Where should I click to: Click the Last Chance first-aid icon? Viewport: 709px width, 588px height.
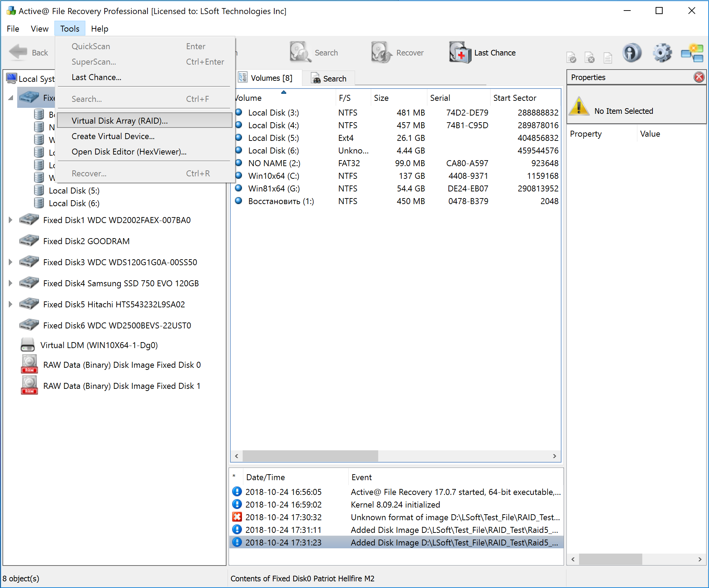tap(460, 52)
